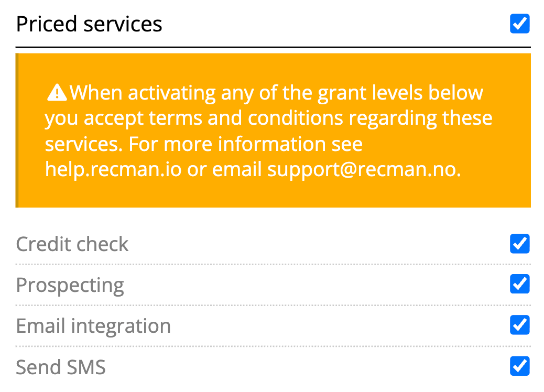Open the help.recman.io link
544x392 pixels.
point(113,170)
